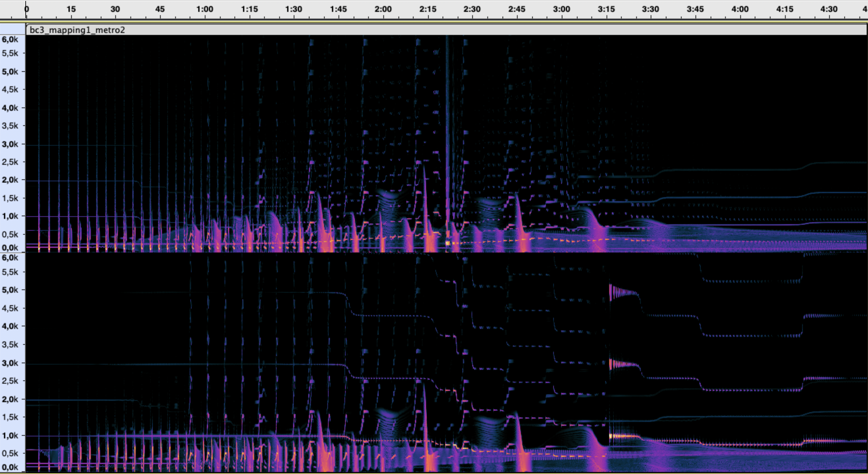The width and height of the screenshot is (868, 474).
Task: Select the bc3_mapping1_metro2 clip title bar
Action: [x=446, y=30]
